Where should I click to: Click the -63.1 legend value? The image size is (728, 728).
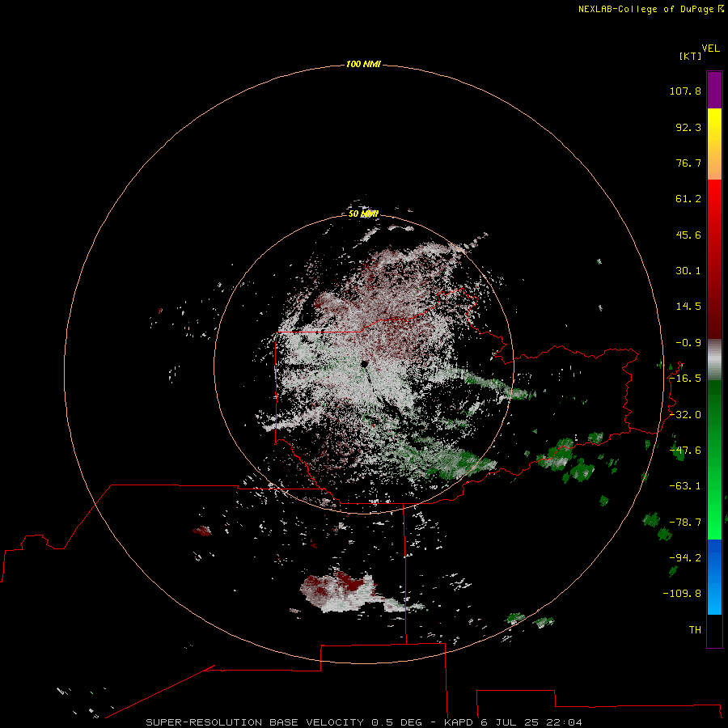[x=685, y=486]
